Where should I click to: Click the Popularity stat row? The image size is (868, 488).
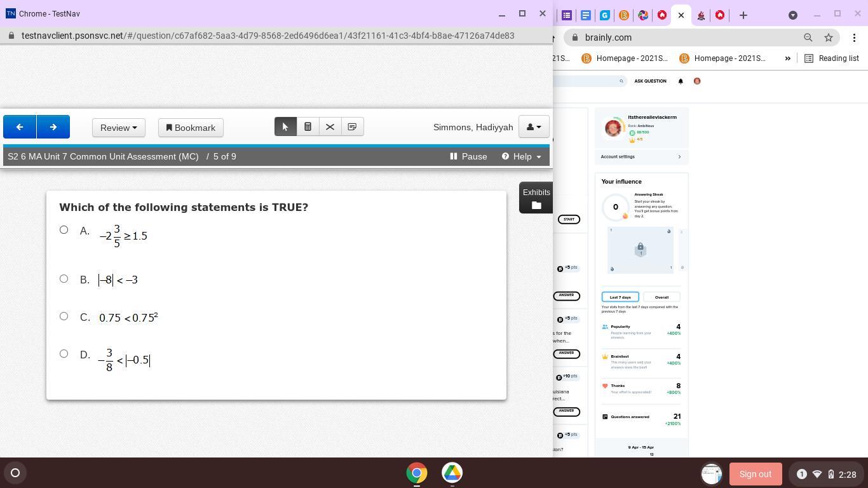click(x=641, y=330)
